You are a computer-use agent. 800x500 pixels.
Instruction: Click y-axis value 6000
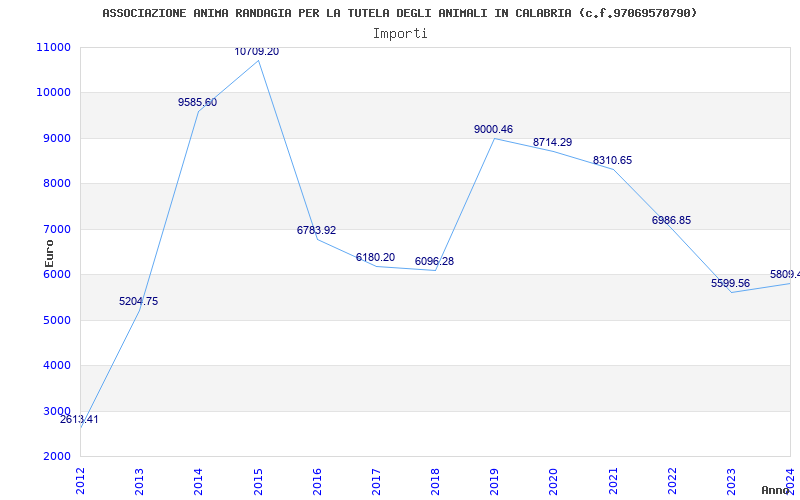point(57,274)
